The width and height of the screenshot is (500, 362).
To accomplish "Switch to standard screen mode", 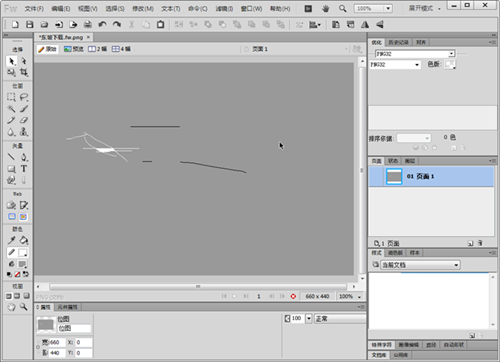I will coord(9,296).
